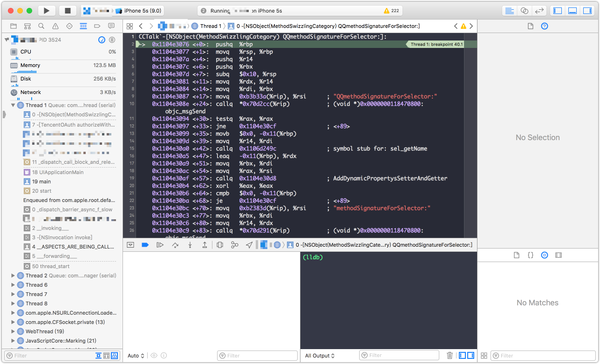Open the Code Snippet library tab
The width and height of the screenshot is (600, 364).
(x=530, y=256)
